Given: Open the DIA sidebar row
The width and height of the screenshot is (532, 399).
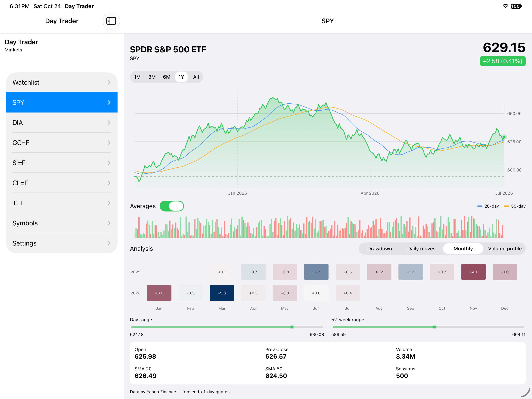Looking at the screenshot, I should [x=62, y=123].
